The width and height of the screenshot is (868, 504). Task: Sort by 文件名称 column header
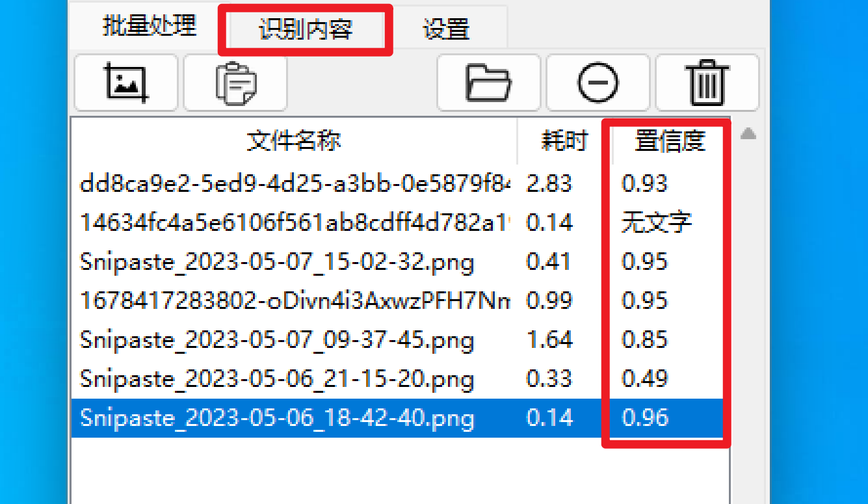(x=294, y=140)
